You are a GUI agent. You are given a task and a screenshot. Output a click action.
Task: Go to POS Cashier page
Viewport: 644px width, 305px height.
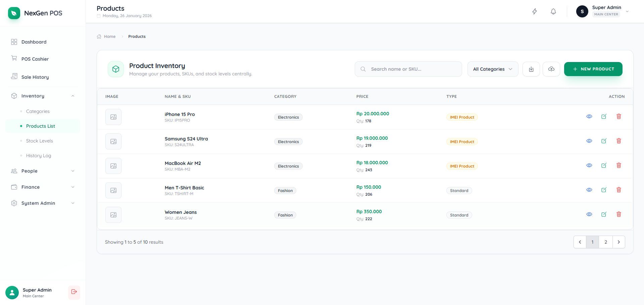click(35, 59)
